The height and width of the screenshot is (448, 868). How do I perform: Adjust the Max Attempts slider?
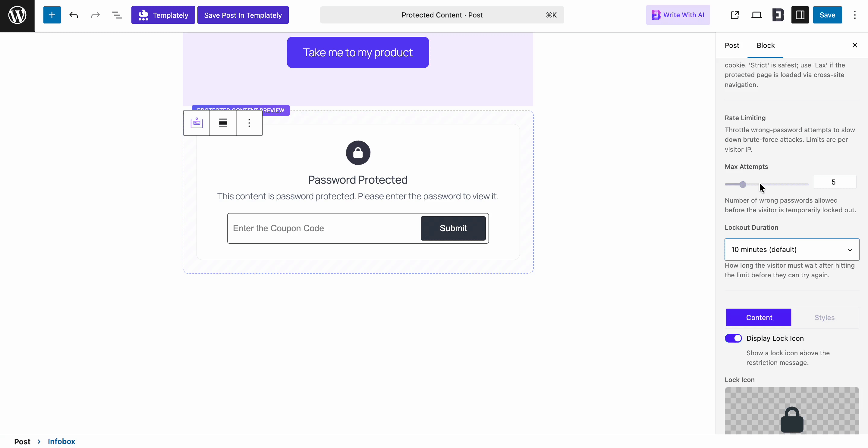pos(766,185)
